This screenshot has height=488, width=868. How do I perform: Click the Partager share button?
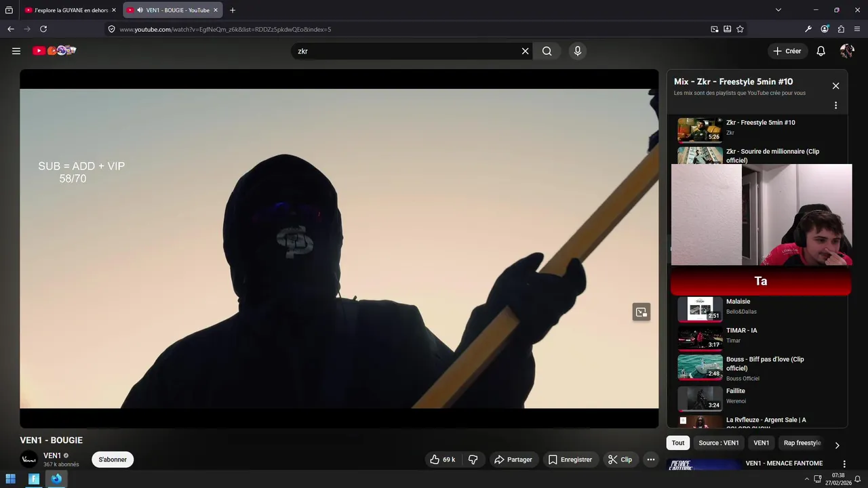tap(513, 460)
